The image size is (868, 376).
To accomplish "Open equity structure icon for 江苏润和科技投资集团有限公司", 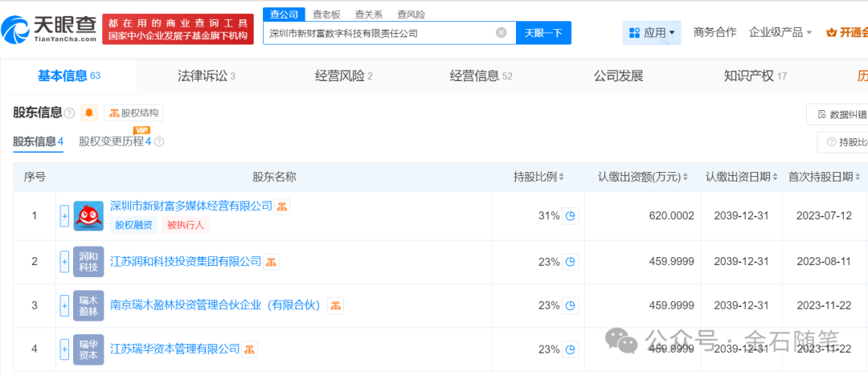I will [x=272, y=261].
